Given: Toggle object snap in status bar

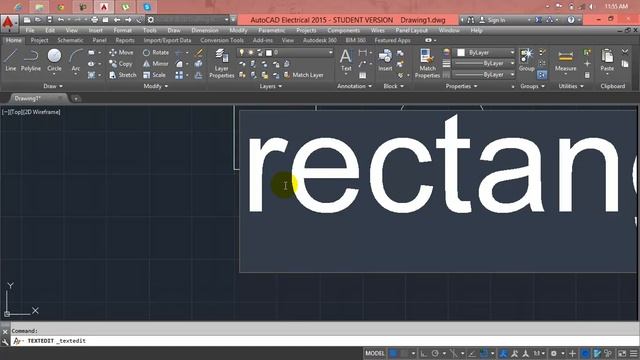Looking at the screenshot, I should click(x=484, y=353).
